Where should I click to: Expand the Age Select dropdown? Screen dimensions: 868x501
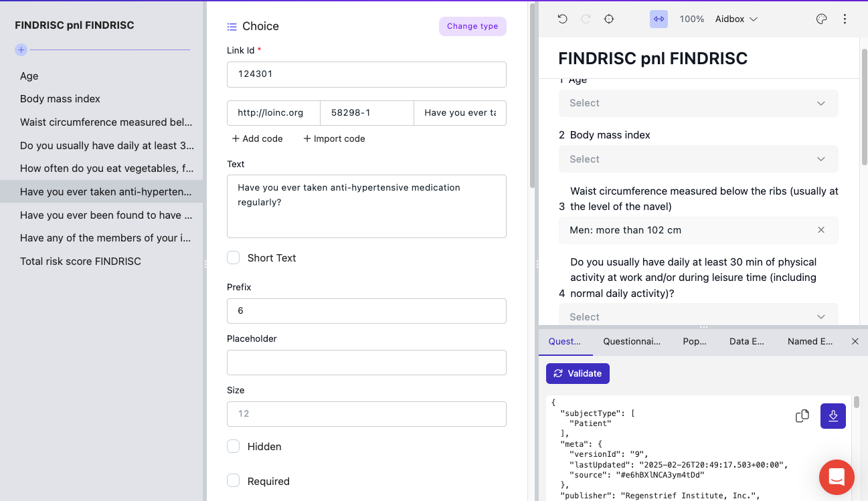[698, 103]
